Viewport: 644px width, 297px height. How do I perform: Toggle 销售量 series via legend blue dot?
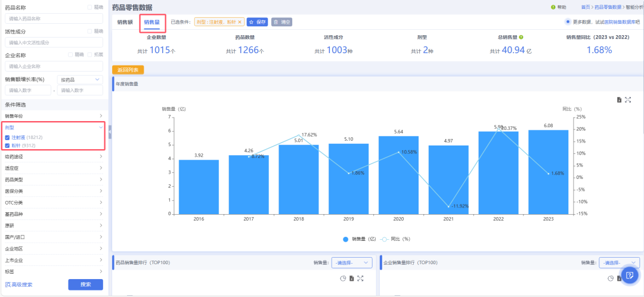click(346, 239)
